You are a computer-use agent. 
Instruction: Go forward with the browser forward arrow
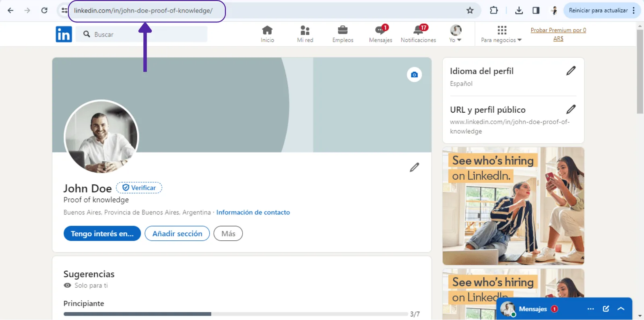tap(27, 10)
